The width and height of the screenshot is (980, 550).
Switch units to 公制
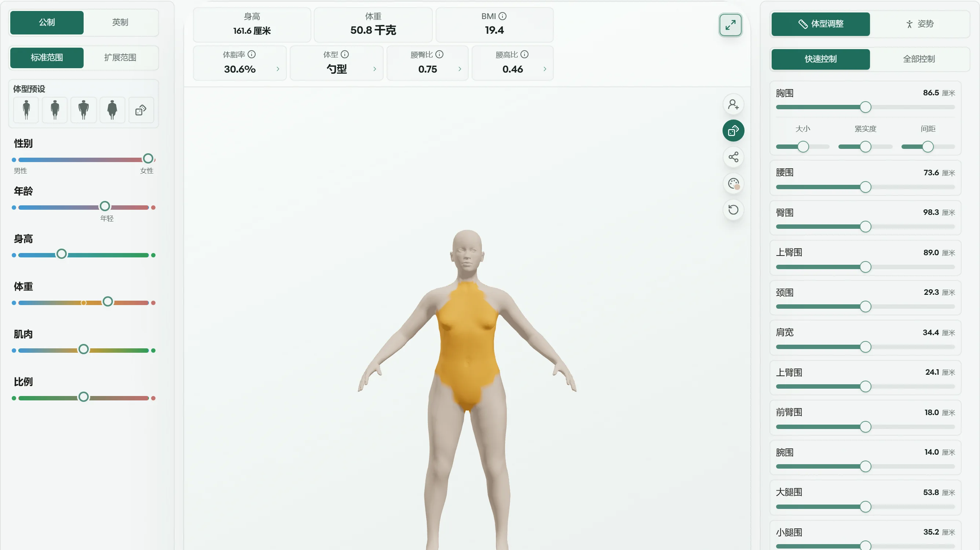pyautogui.click(x=47, y=22)
